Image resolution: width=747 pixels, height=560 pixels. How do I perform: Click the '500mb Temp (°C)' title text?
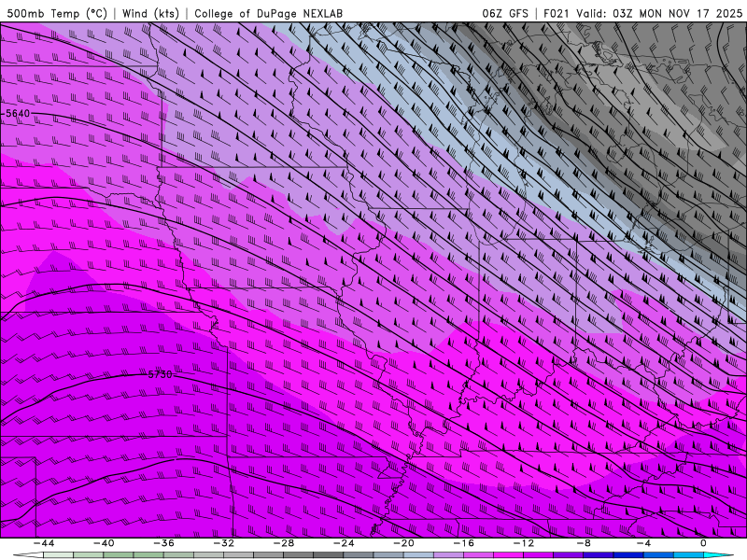click(x=57, y=14)
